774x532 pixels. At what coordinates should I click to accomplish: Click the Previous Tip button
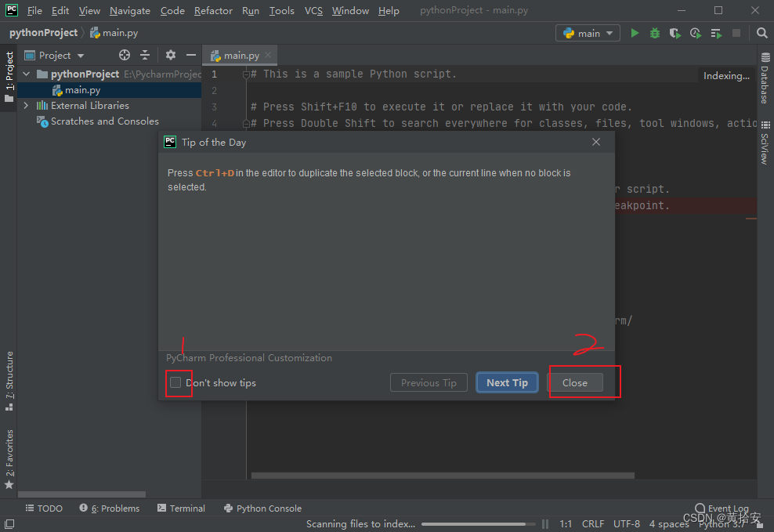(429, 382)
